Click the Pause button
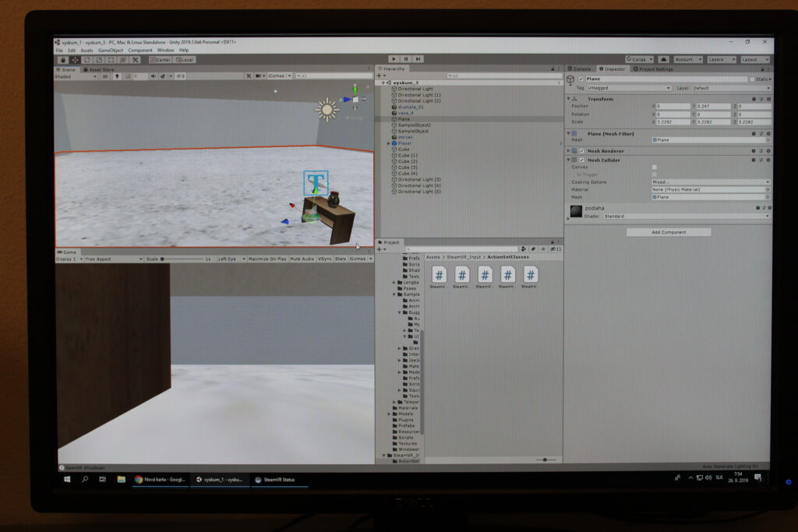The height and width of the screenshot is (532, 798). point(405,58)
